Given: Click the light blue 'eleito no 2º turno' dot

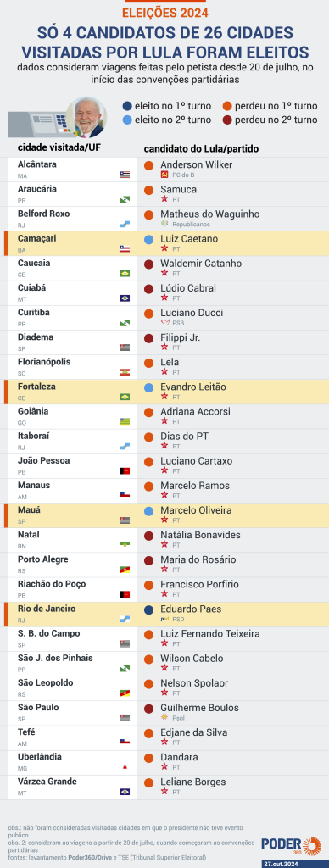Looking at the screenshot, I should pyautogui.click(x=127, y=120).
